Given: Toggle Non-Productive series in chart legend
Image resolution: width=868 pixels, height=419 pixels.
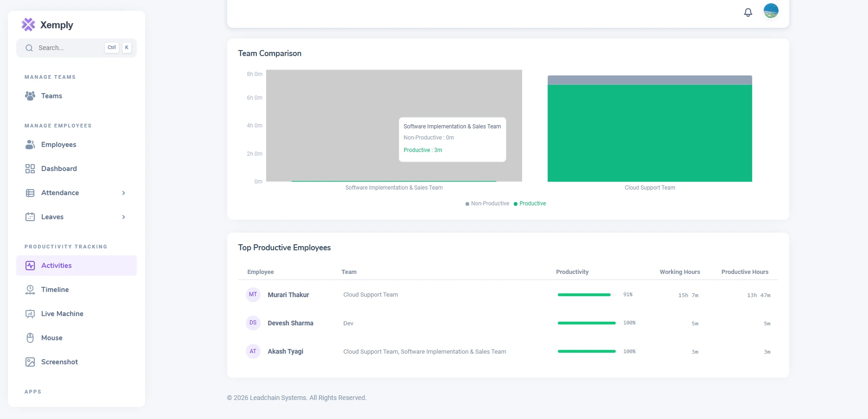Looking at the screenshot, I should coord(487,203).
